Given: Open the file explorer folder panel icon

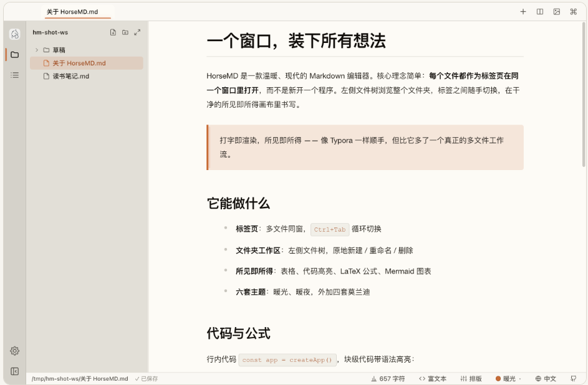Looking at the screenshot, I should pyautogui.click(x=14, y=55).
